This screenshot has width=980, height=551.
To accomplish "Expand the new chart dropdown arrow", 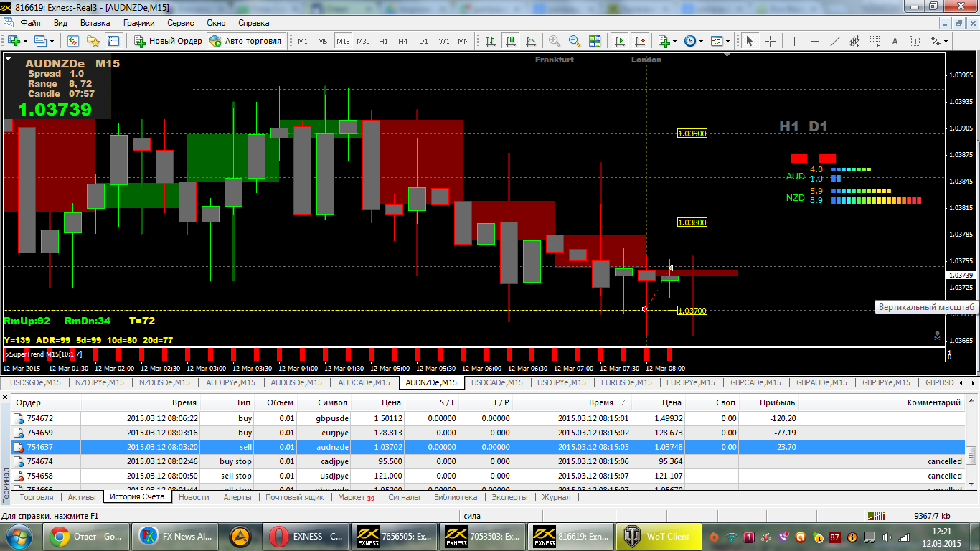I will coord(25,41).
